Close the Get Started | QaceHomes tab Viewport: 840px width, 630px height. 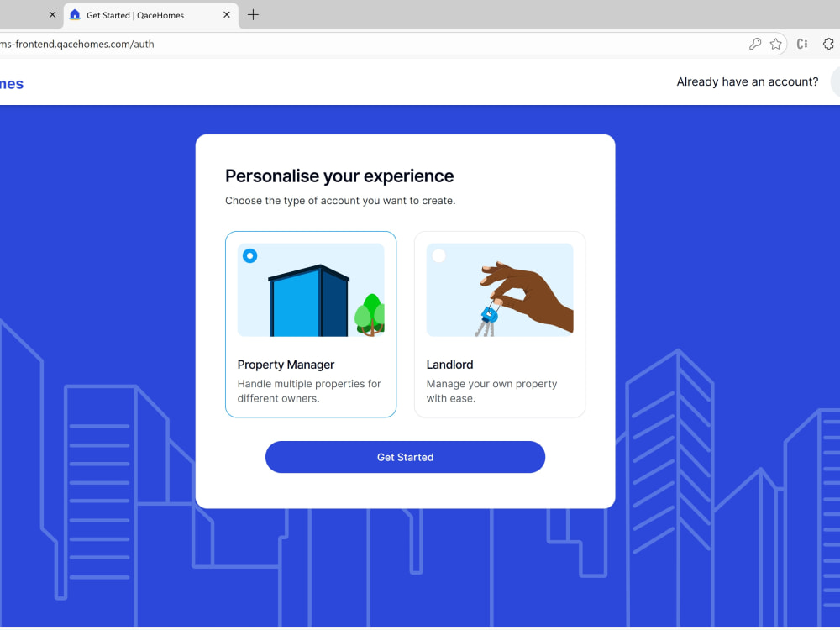pyautogui.click(x=227, y=15)
